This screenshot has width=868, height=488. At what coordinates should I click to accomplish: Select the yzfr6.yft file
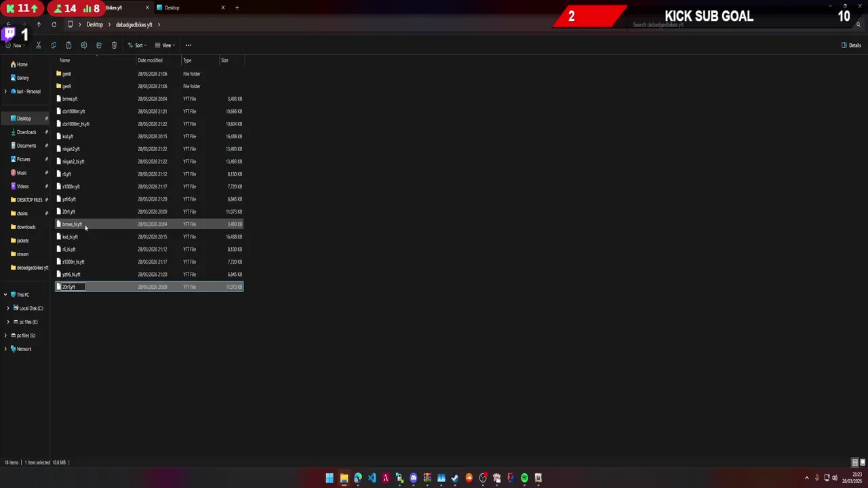coord(149,199)
